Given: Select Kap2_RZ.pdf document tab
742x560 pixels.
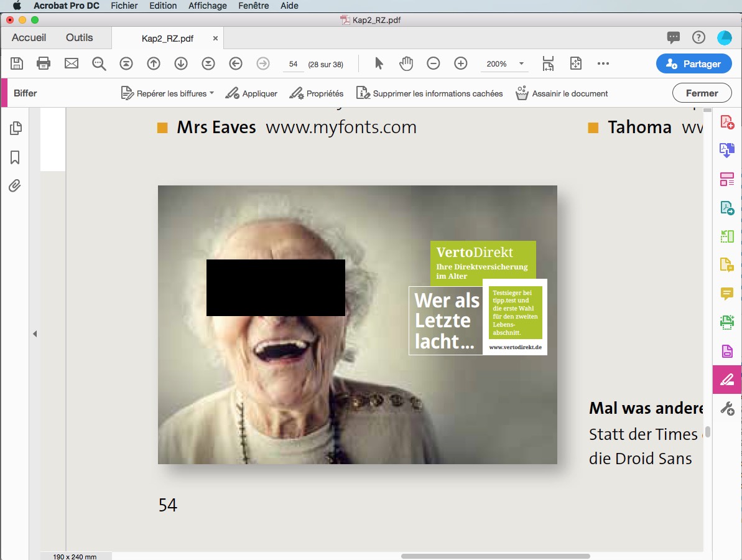Looking at the screenshot, I should tap(167, 39).
